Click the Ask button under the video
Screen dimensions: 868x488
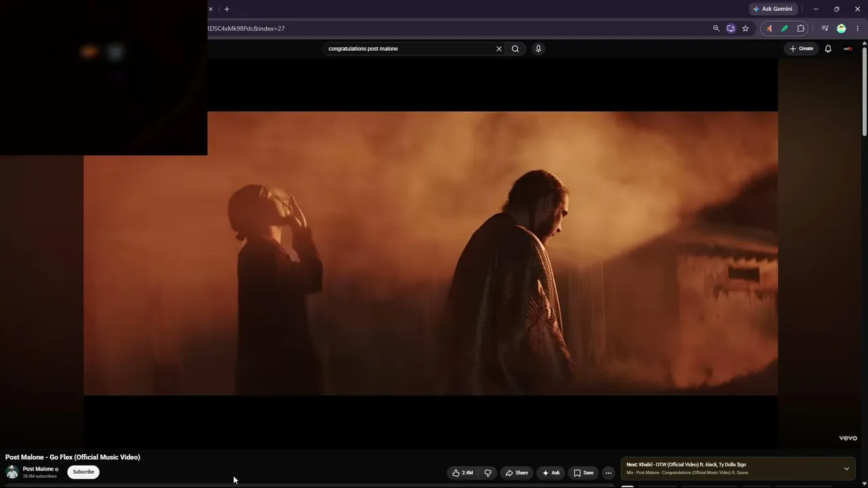coord(551,473)
